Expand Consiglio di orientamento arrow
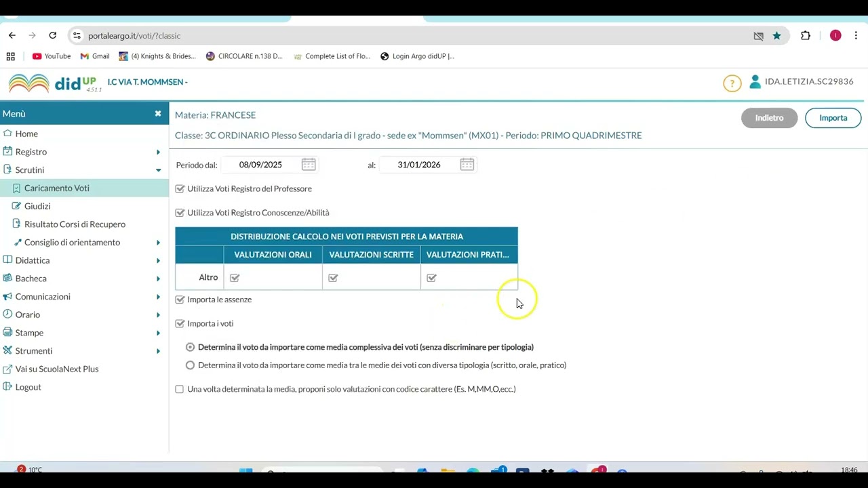The image size is (868, 488). point(158,243)
